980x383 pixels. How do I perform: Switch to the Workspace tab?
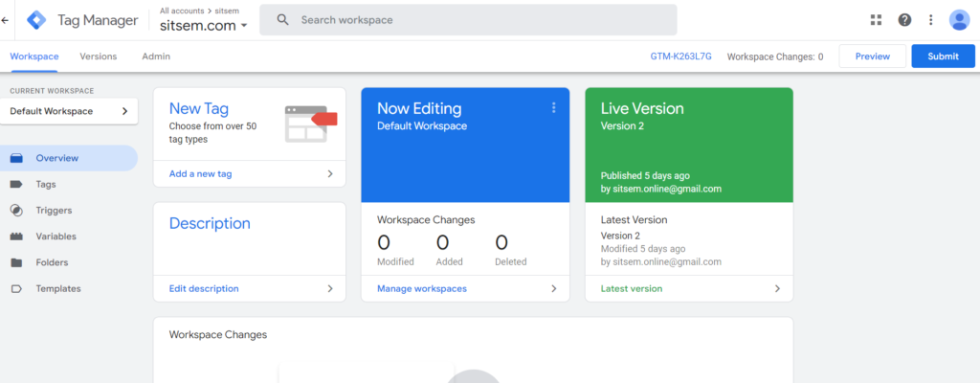point(34,56)
